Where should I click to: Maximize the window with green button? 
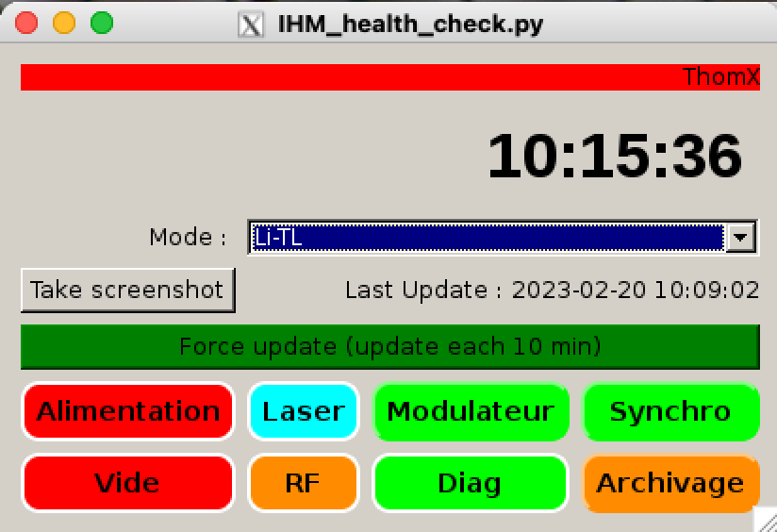(x=101, y=24)
